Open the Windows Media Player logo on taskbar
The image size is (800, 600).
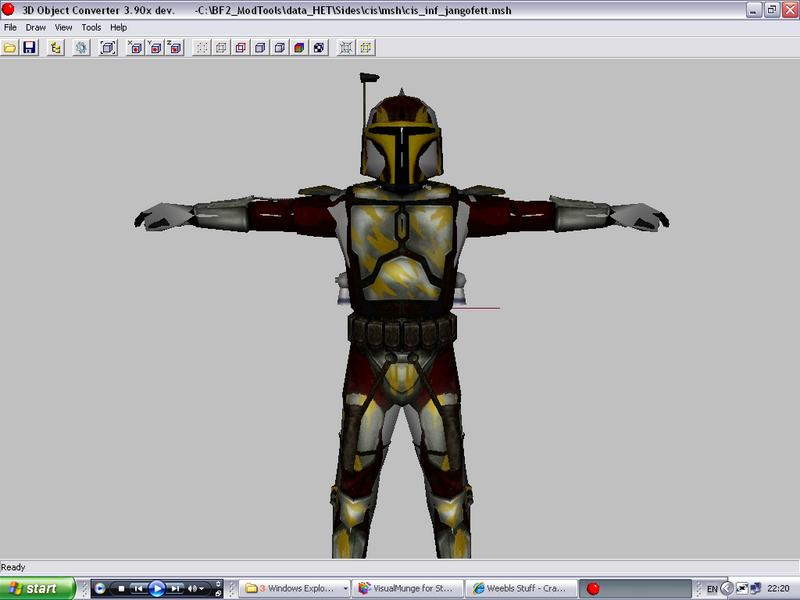coord(100,589)
